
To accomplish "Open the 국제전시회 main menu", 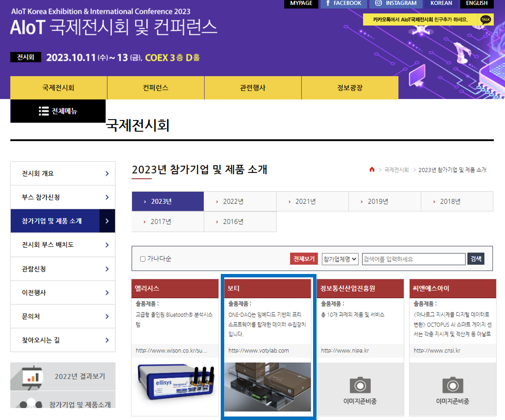I will click(58, 88).
